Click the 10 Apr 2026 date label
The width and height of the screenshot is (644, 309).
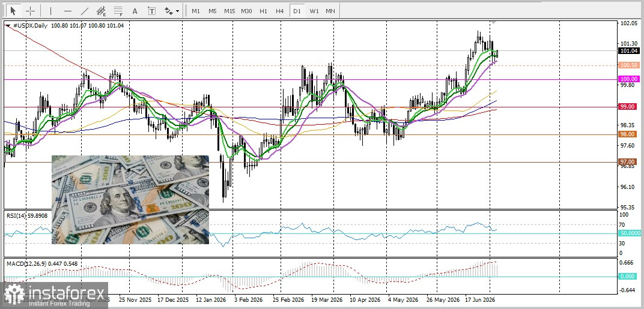[x=365, y=300]
